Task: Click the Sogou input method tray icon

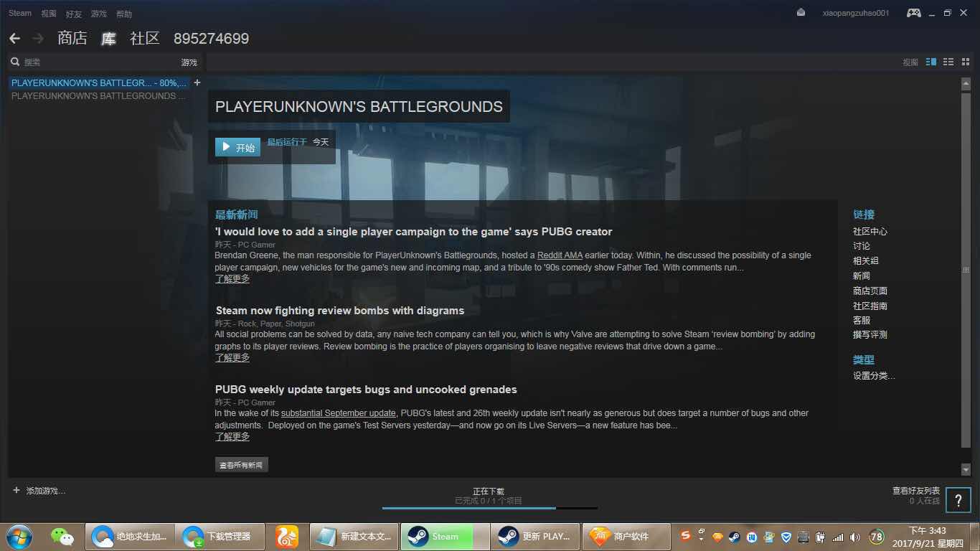Action: [686, 536]
